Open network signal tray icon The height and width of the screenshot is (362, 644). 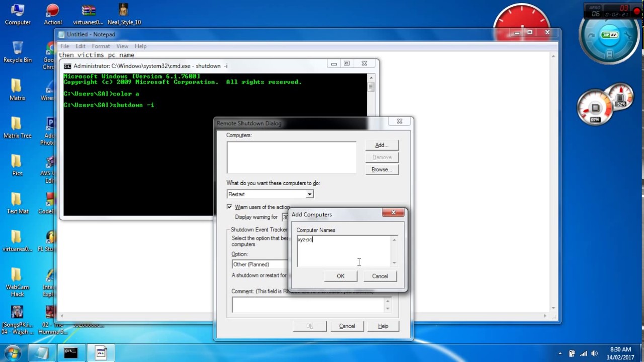coord(583,353)
